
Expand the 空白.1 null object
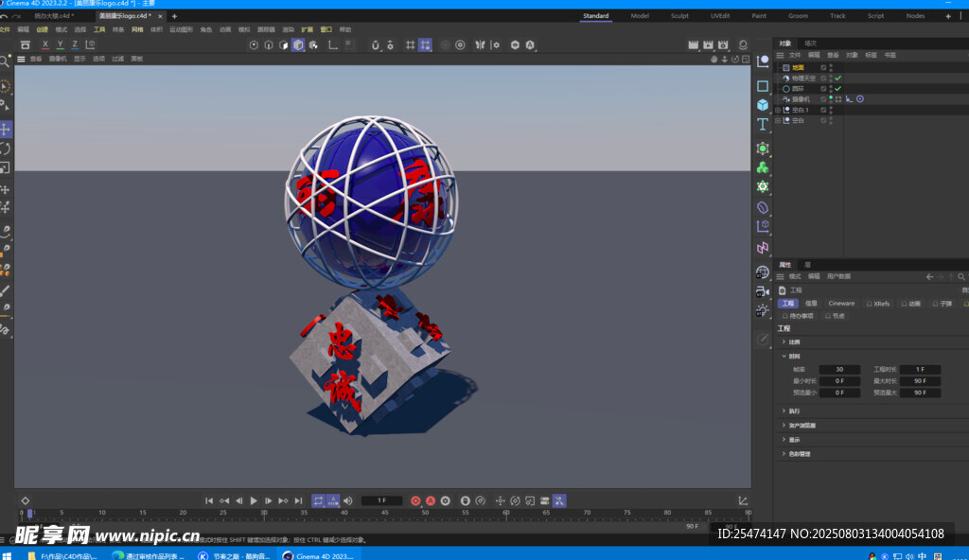tap(778, 110)
